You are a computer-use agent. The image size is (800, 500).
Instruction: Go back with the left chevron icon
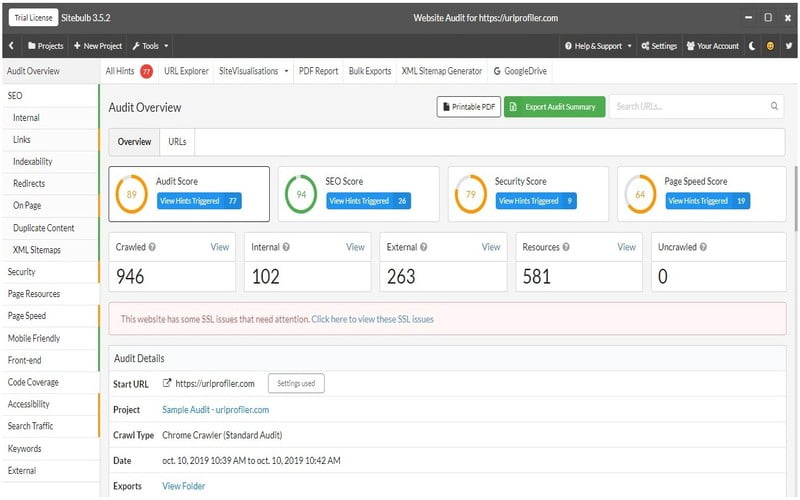[x=11, y=46]
